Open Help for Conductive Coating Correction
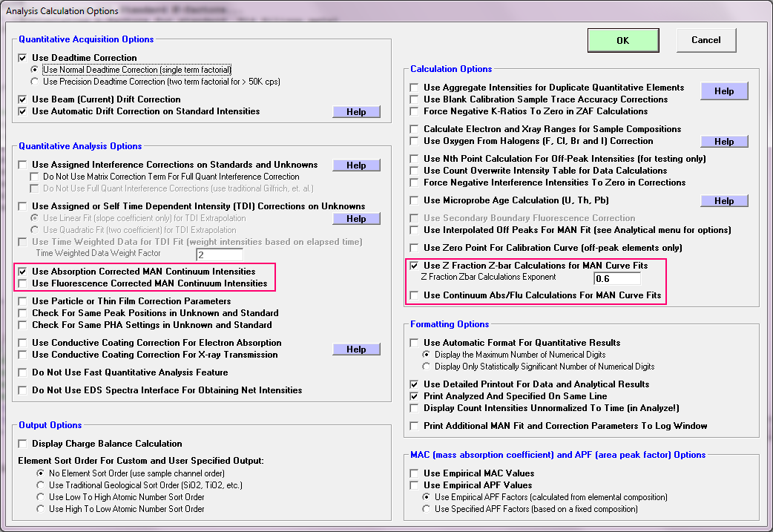773x532 pixels. point(356,349)
